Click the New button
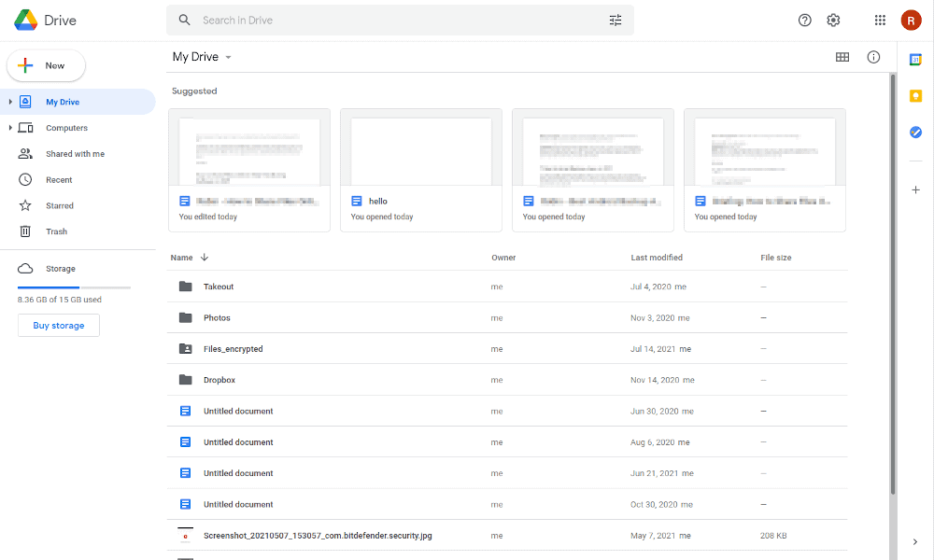The image size is (934, 560). (46, 65)
